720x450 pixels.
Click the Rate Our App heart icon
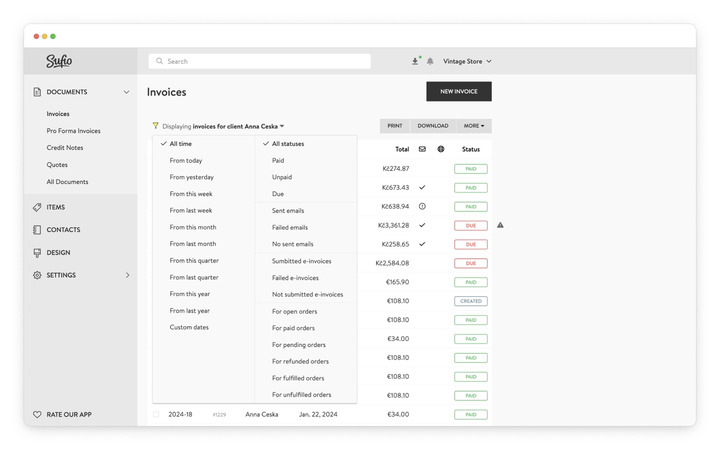point(37,414)
